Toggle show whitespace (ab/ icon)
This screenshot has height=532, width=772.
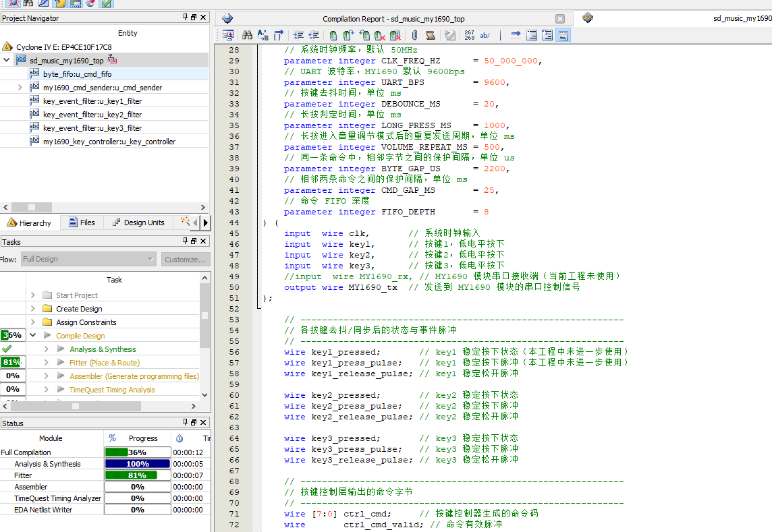click(485, 35)
